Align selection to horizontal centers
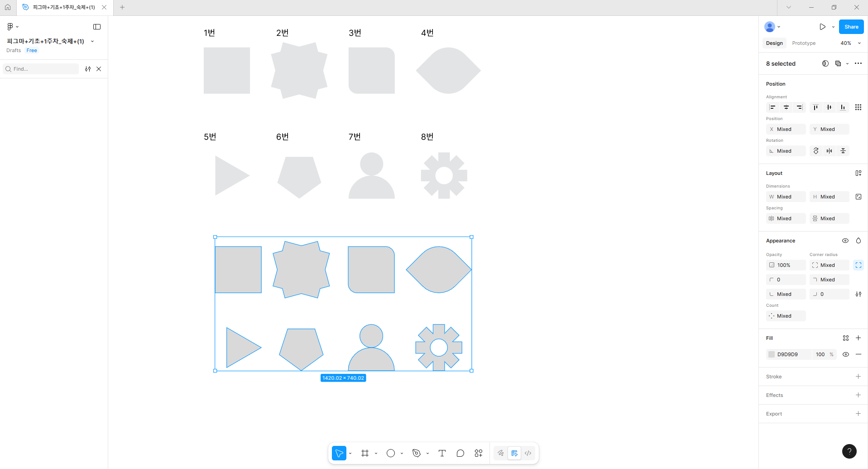This screenshot has width=868, height=469. [x=786, y=107]
